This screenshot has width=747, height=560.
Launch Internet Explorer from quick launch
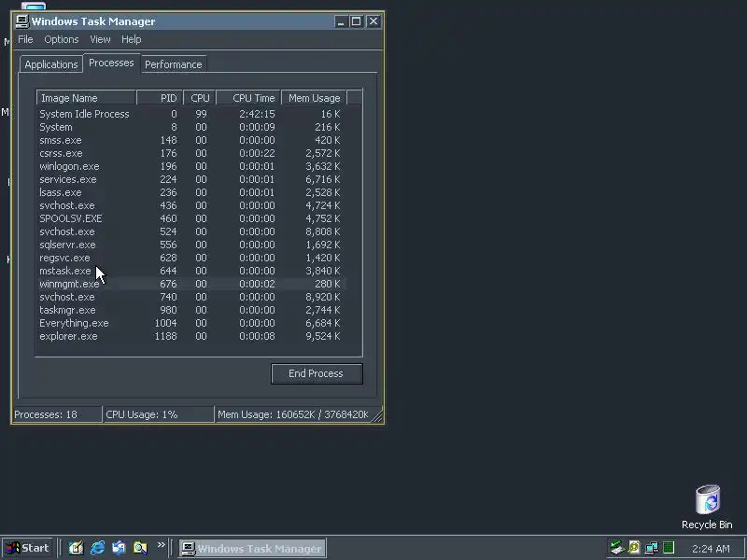pos(97,548)
